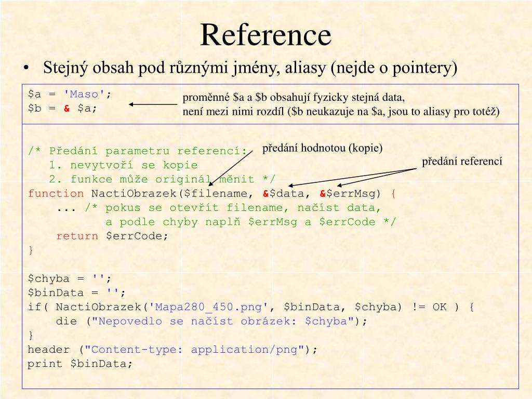Click annotation 'proměnné $a a $b obsahují fyzicky stejná data'
Viewport: 532px width, 399px height.
click(x=294, y=98)
